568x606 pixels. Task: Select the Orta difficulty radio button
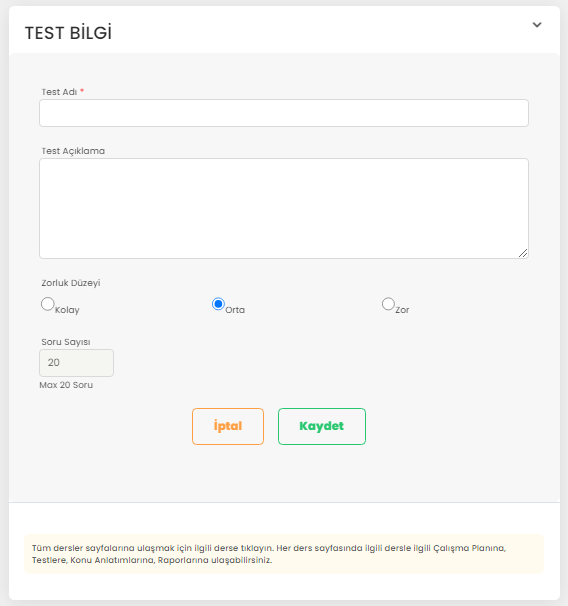pyautogui.click(x=218, y=304)
